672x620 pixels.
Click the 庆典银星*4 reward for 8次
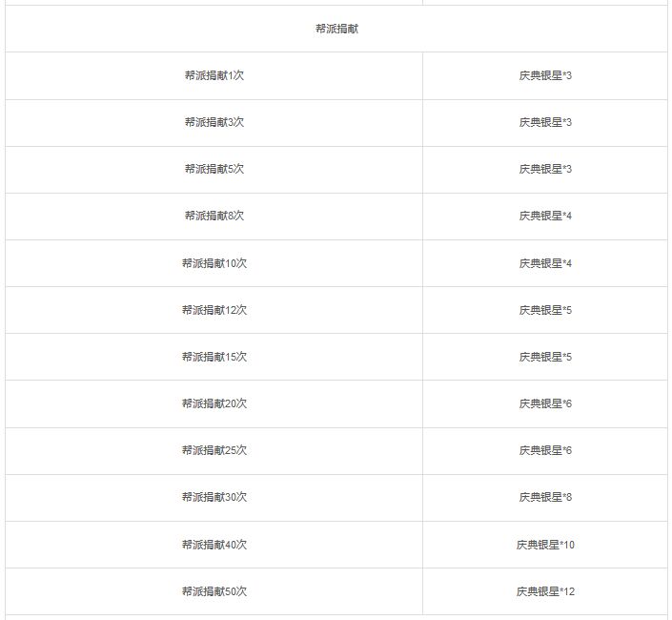(545, 217)
